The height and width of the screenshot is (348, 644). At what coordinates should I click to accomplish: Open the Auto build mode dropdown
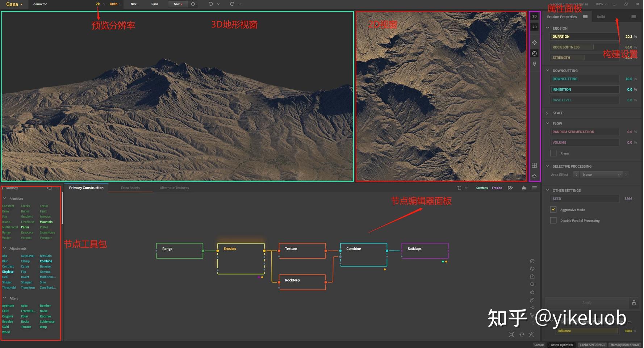click(x=115, y=4)
